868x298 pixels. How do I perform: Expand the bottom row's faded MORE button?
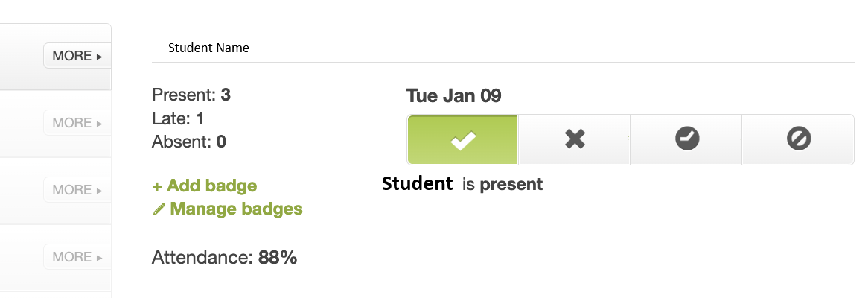tap(77, 257)
